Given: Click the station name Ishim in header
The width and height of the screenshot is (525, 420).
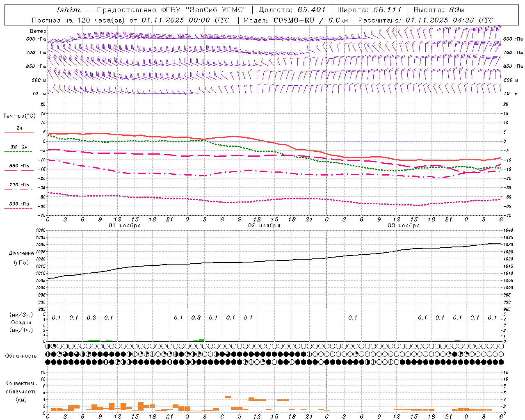Looking at the screenshot, I should 68,10.
